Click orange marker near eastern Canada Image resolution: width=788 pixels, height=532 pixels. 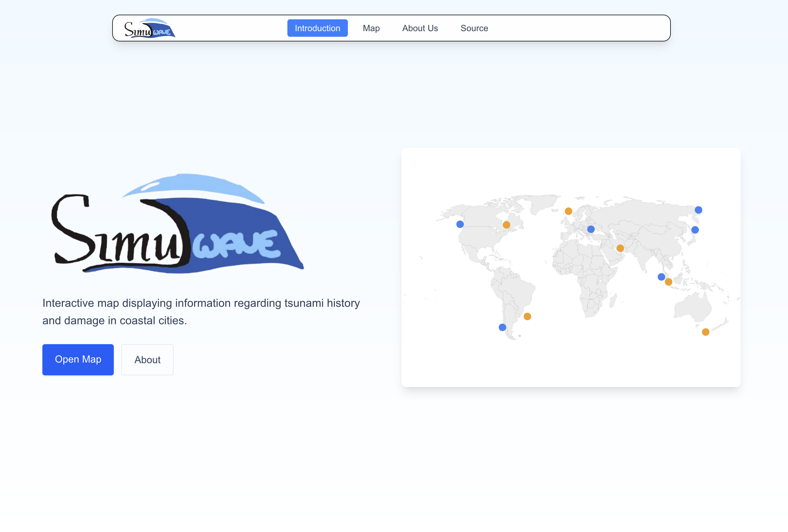(x=506, y=225)
